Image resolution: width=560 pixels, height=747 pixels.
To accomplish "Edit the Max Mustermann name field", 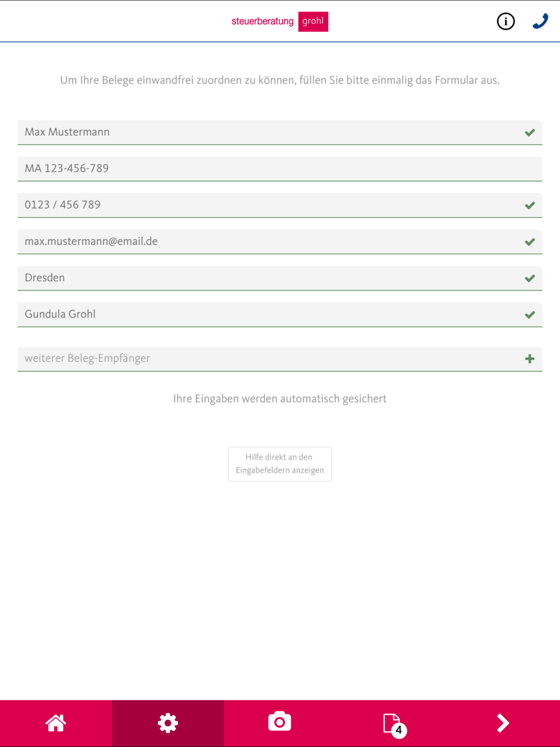I will 280,132.
